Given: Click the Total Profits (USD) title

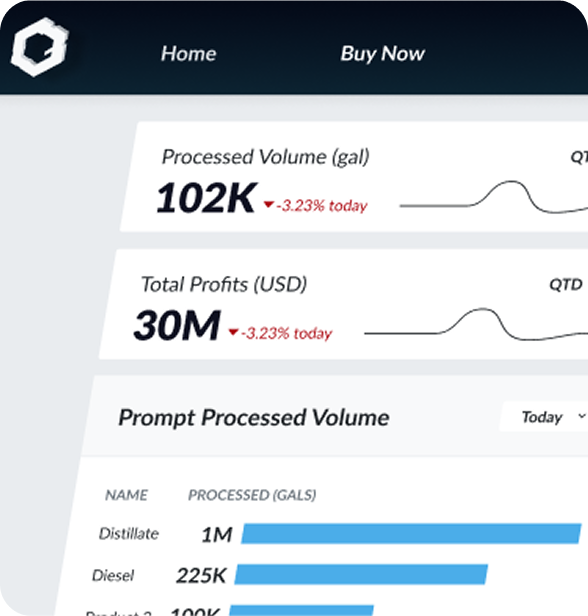Looking at the screenshot, I should pos(224,284).
